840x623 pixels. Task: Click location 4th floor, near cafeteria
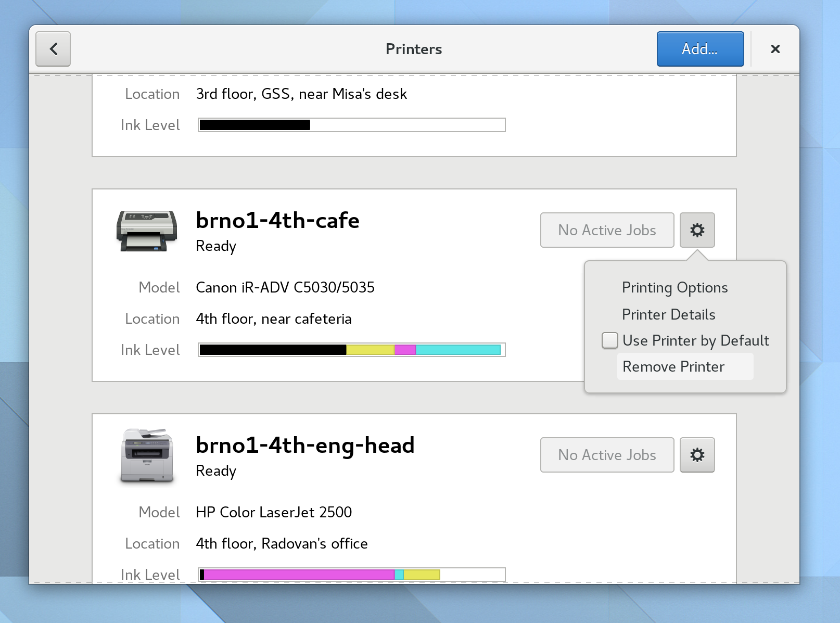point(274,319)
